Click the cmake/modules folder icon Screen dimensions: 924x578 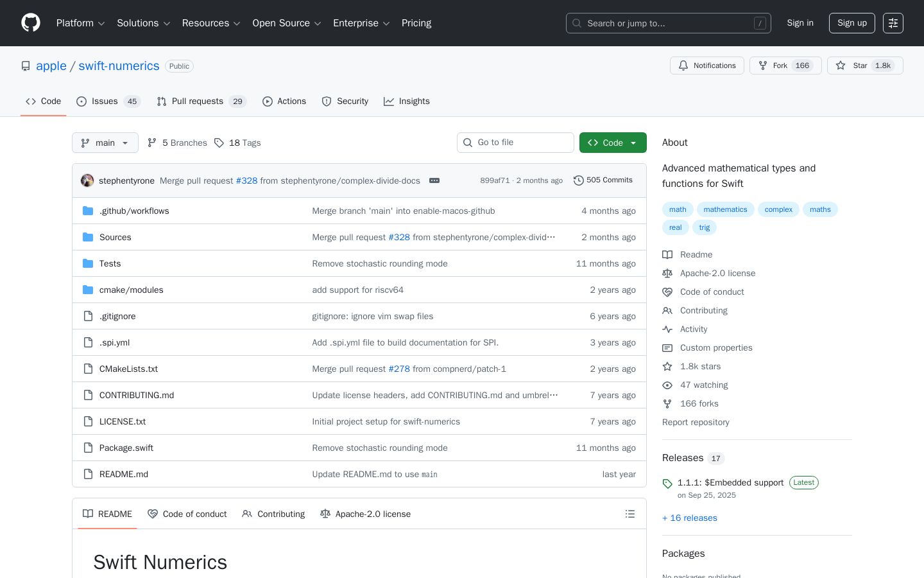(x=88, y=290)
